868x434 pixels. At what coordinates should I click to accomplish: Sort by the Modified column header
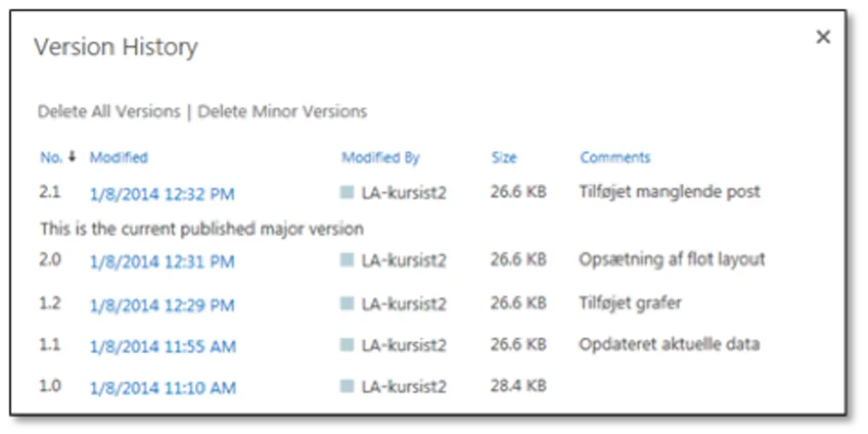click(119, 157)
